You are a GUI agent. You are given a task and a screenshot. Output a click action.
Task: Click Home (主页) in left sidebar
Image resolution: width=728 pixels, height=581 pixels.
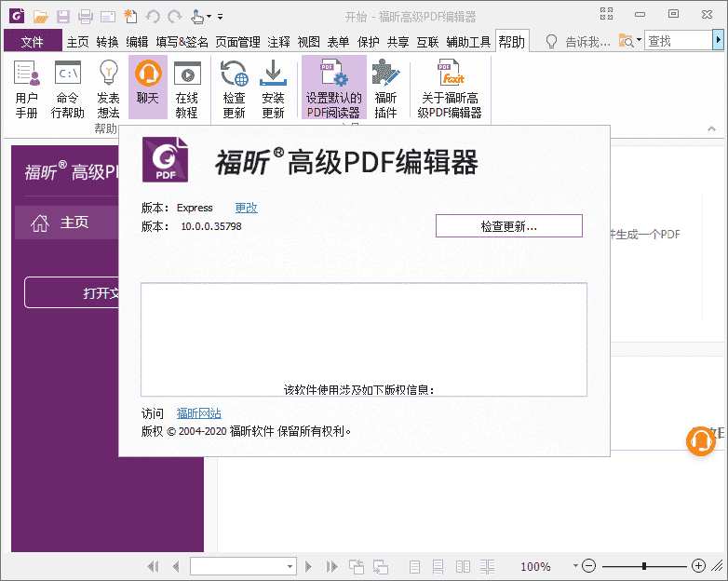pyautogui.click(x=67, y=223)
